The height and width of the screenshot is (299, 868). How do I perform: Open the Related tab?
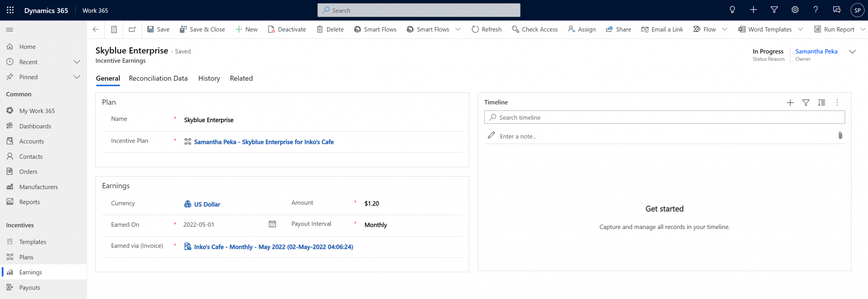pos(241,78)
